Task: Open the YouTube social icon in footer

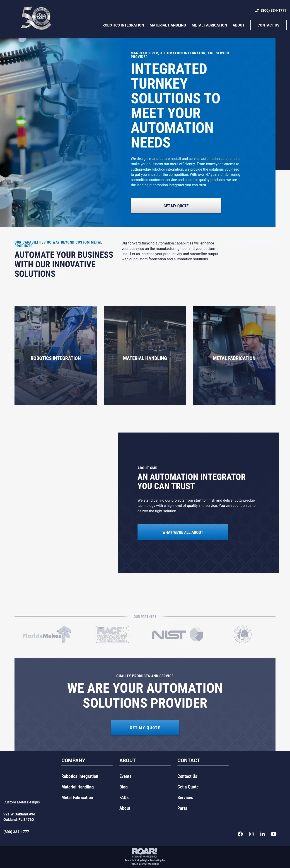Action: click(x=273, y=834)
